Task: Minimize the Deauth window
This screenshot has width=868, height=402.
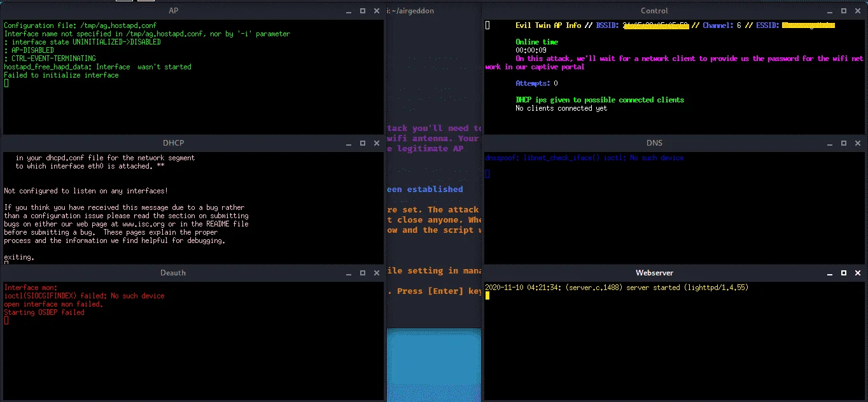Action: point(350,274)
